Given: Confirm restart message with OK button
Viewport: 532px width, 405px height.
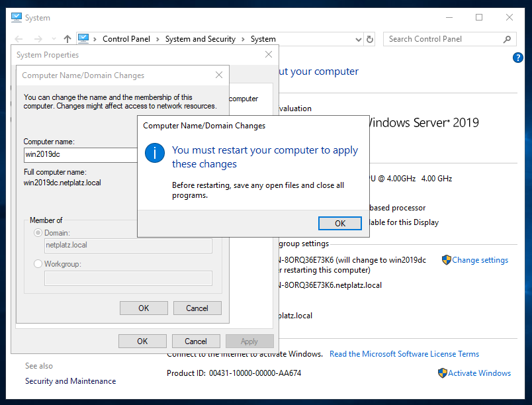Looking at the screenshot, I should [339, 223].
